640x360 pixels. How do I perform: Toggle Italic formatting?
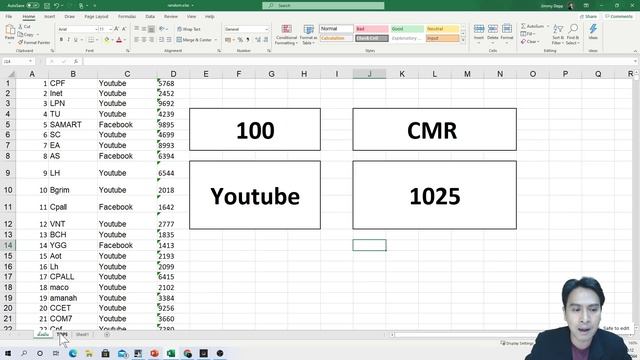[68, 40]
